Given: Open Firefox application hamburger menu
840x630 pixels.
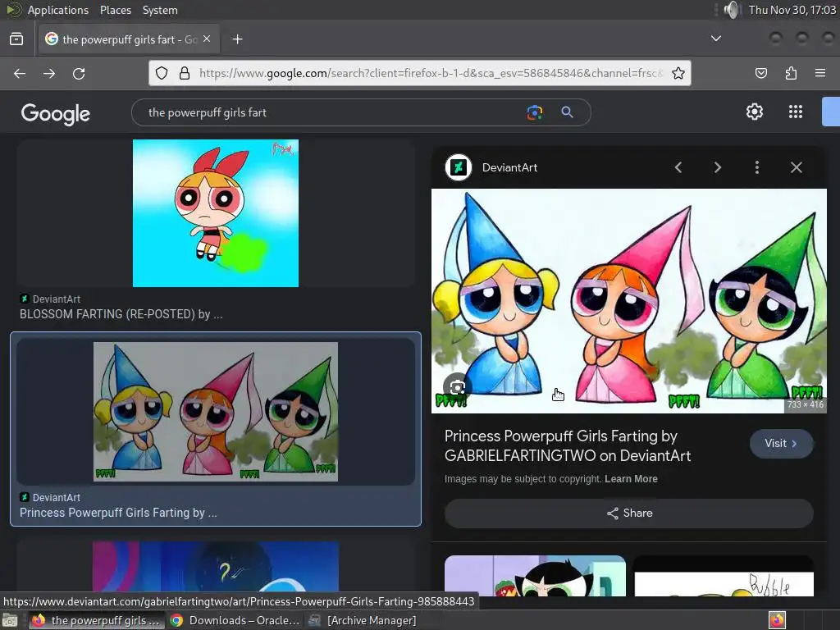Looking at the screenshot, I should click(820, 73).
